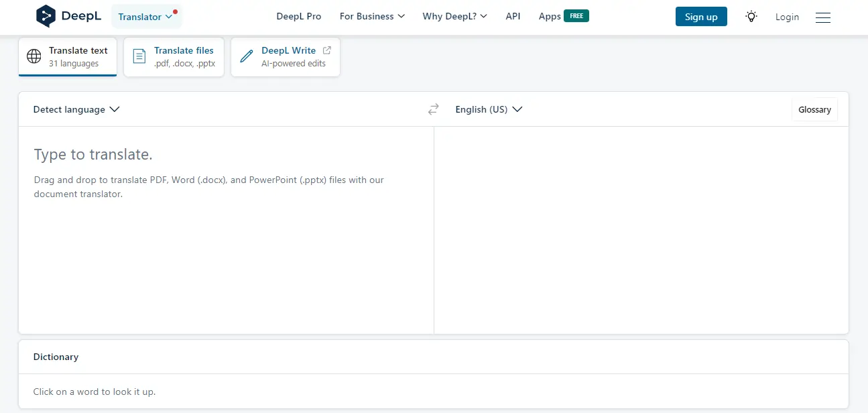
Task: Click the external link icon beside DeepL Write
Action: click(327, 50)
